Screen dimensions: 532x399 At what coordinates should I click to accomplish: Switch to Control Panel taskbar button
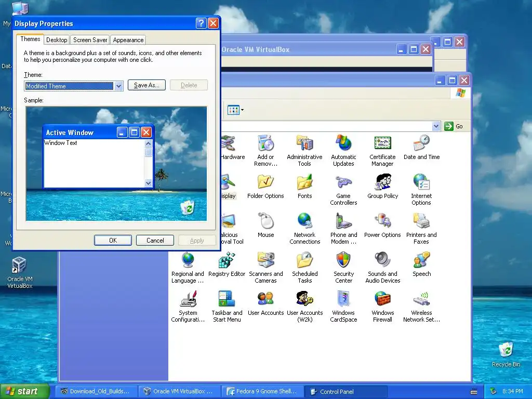tap(345, 391)
